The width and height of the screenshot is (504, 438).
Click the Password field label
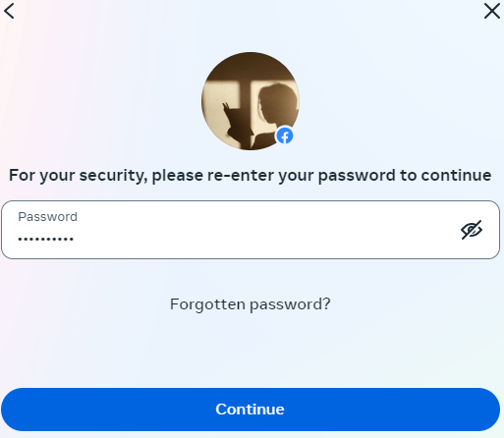[47, 217]
